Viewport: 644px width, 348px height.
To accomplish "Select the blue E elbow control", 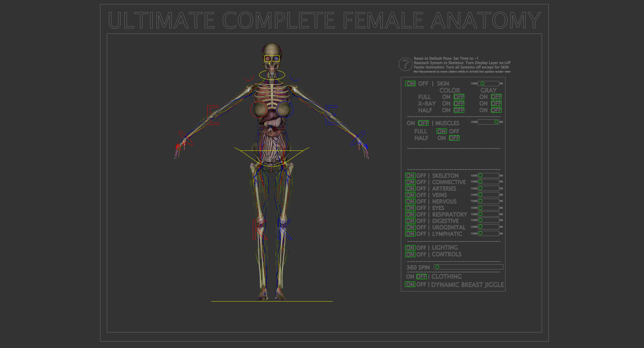I will point(331,115).
